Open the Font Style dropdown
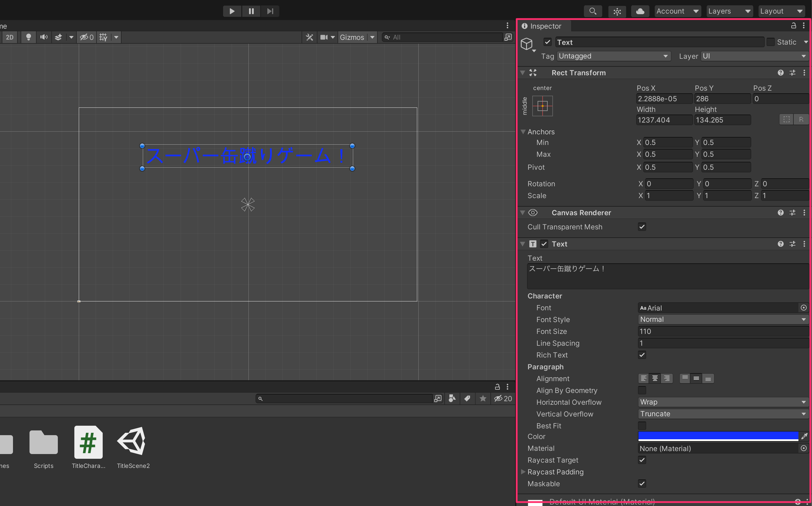This screenshot has width=812, height=506. pyautogui.click(x=722, y=319)
